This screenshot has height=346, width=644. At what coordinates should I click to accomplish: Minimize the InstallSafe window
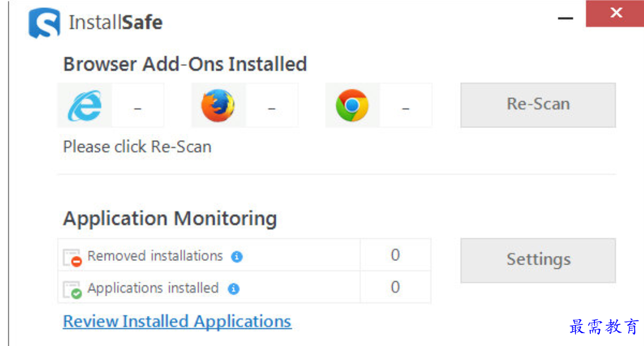(x=565, y=18)
